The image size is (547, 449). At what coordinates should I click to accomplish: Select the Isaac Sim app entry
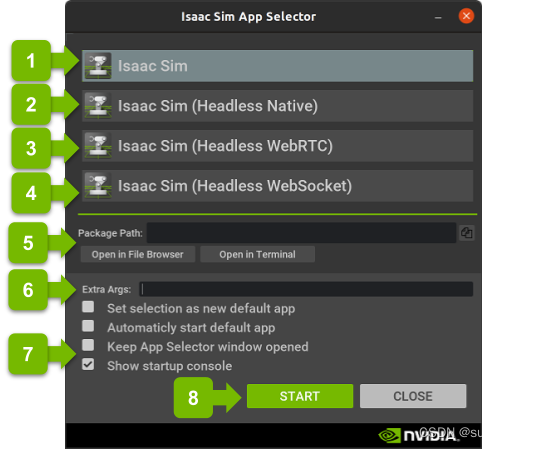click(277, 66)
